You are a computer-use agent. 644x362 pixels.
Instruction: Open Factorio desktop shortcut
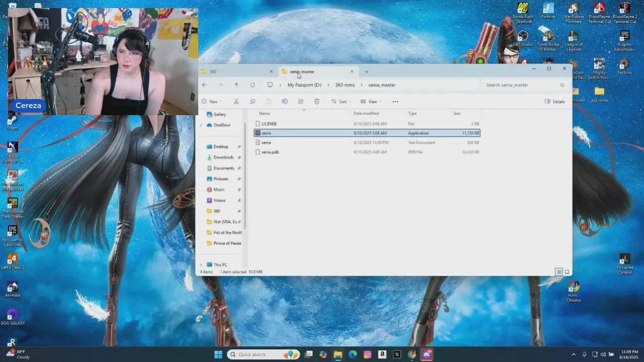coord(624,67)
